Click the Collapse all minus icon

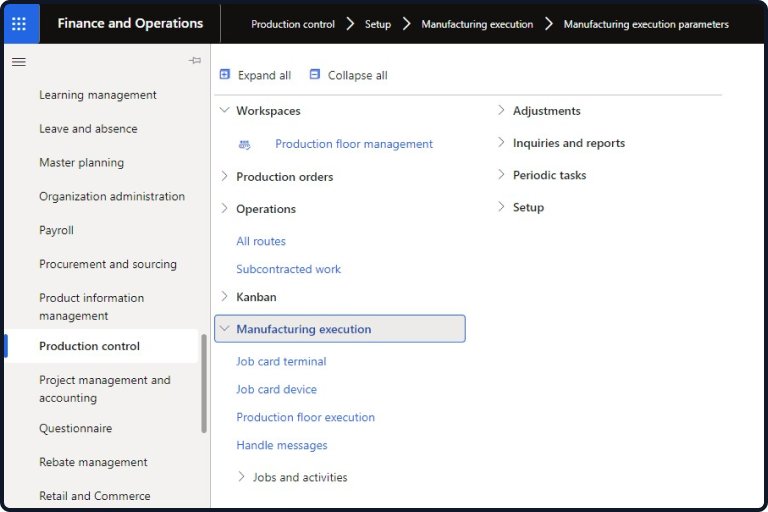click(x=315, y=74)
